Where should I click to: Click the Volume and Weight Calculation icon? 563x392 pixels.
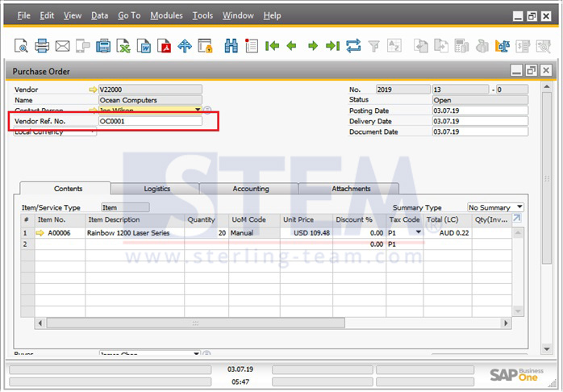click(x=503, y=46)
